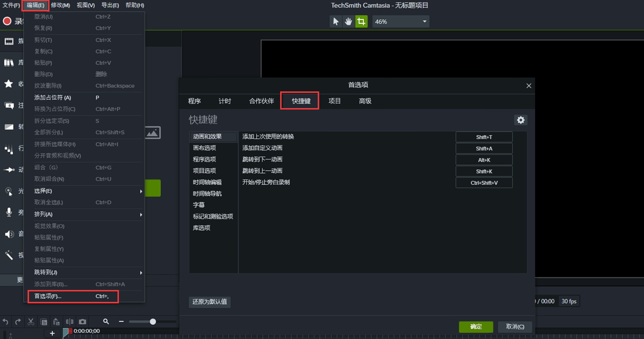Open the Media bin filmstrip icon
644x339 pixels.
pos(9,42)
